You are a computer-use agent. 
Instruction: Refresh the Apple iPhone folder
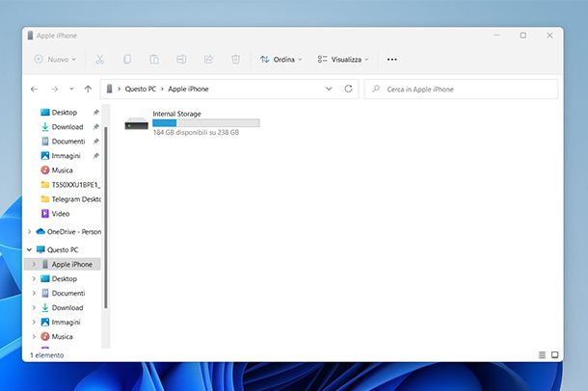[x=348, y=89]
